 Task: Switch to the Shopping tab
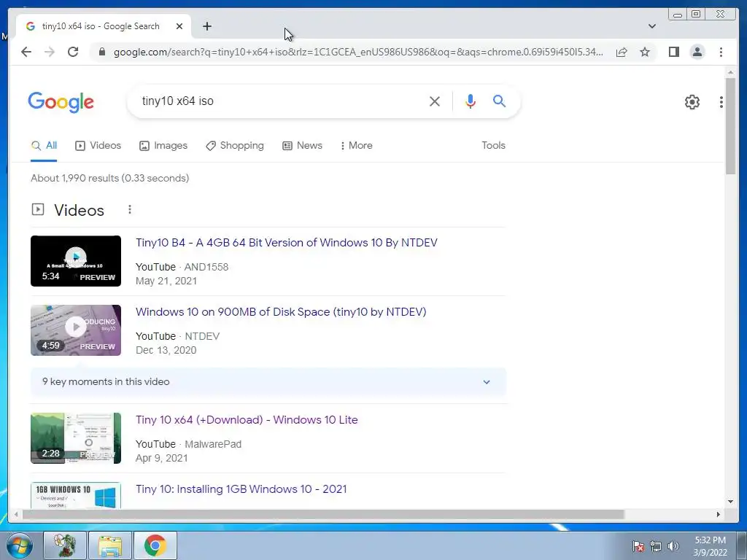(x=235, y=146)
